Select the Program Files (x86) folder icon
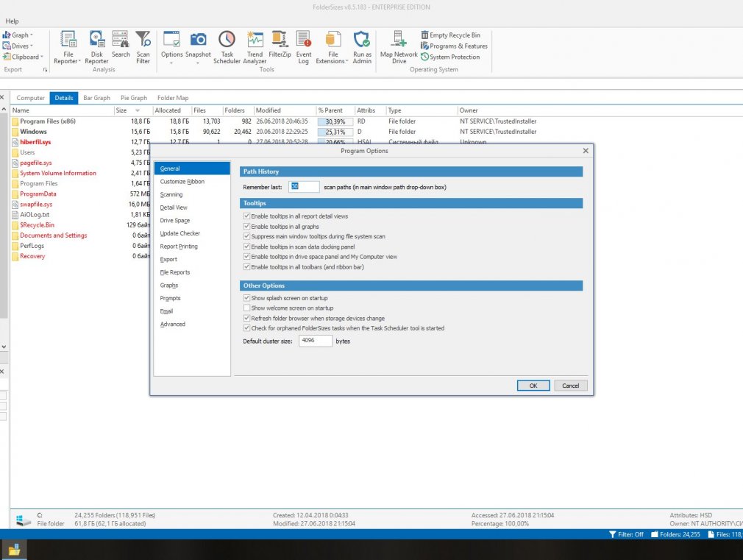The width and height of the screenshot is (743, 560). pyautogui.click(x=15, y=121)
